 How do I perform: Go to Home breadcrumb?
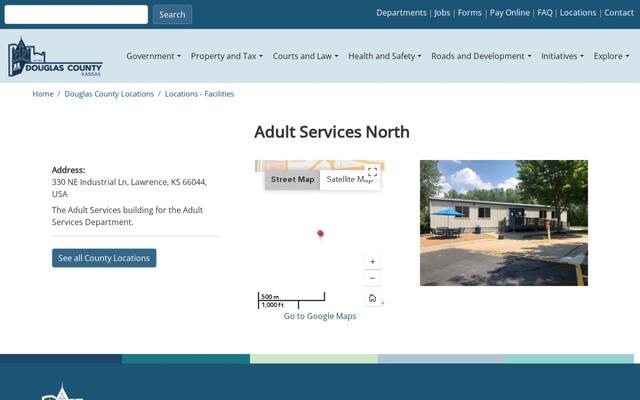(x=43, y=94)
